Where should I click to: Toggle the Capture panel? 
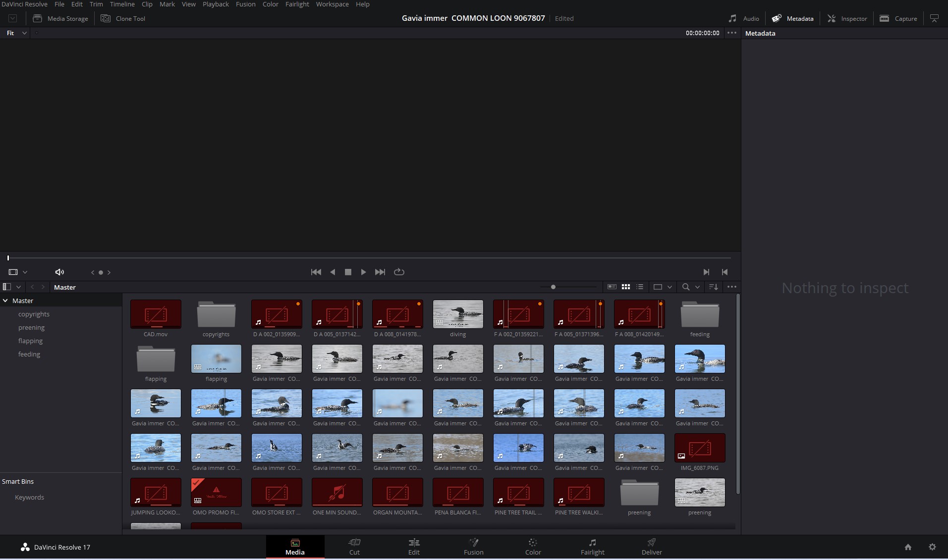pyautogui.click(x=898, y=18)
